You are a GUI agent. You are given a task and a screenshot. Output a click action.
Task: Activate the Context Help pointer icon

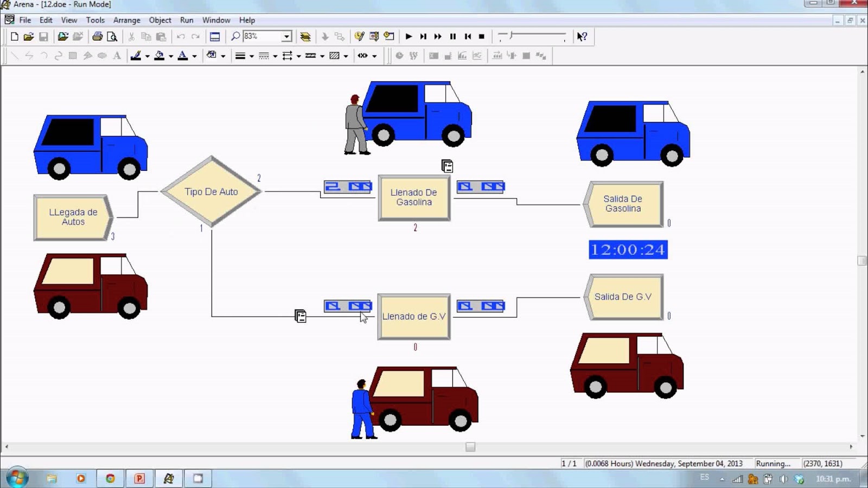pos(582,36)
